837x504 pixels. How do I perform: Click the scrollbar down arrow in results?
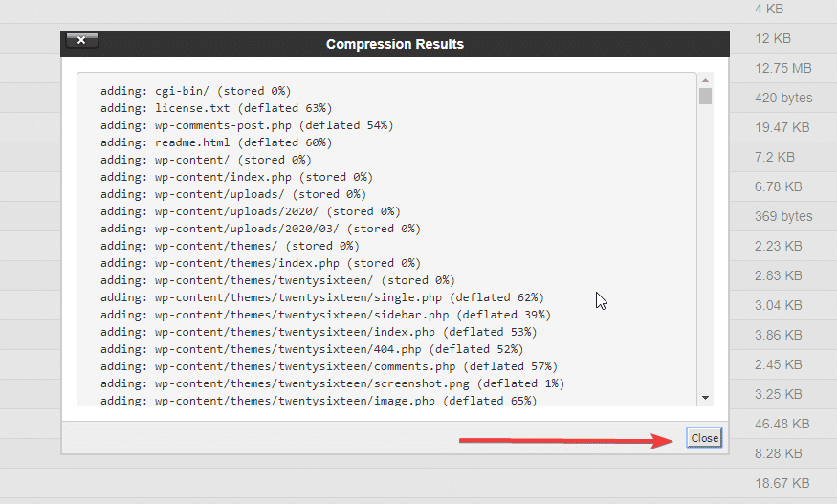pos(705,397)
